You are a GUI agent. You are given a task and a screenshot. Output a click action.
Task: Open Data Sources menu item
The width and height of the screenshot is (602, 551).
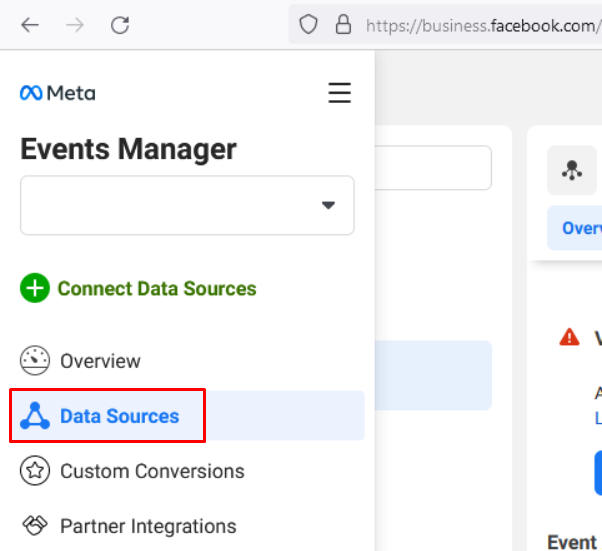(x=119, y=416)
